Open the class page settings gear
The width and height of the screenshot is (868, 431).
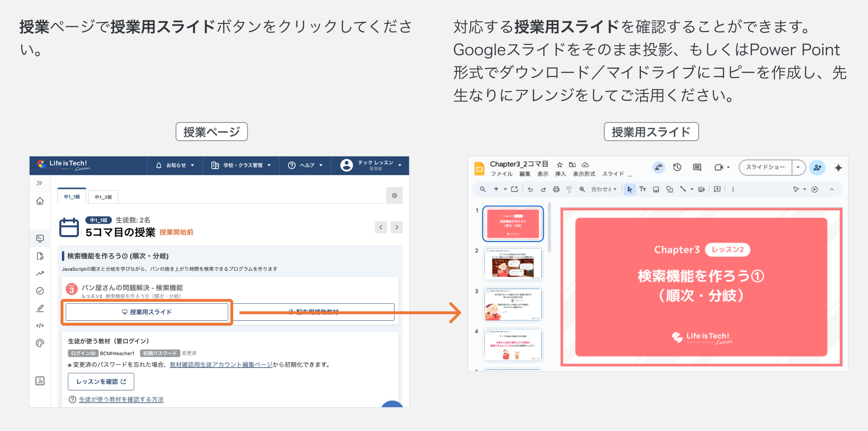(394, 195)
